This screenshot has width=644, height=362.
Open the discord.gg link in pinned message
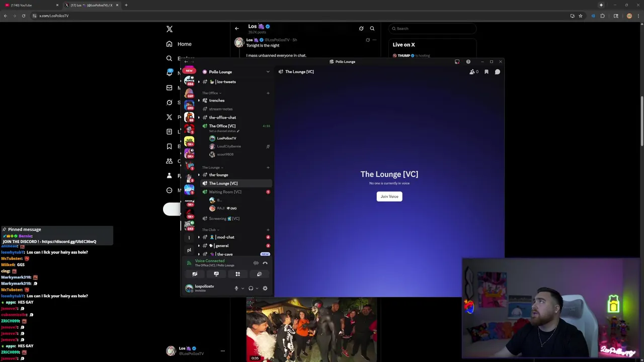[69, 242]
